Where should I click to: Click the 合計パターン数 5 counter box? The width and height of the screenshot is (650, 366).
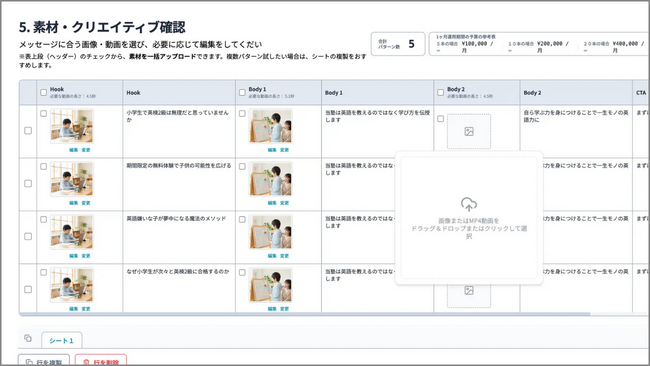(398, 44)
